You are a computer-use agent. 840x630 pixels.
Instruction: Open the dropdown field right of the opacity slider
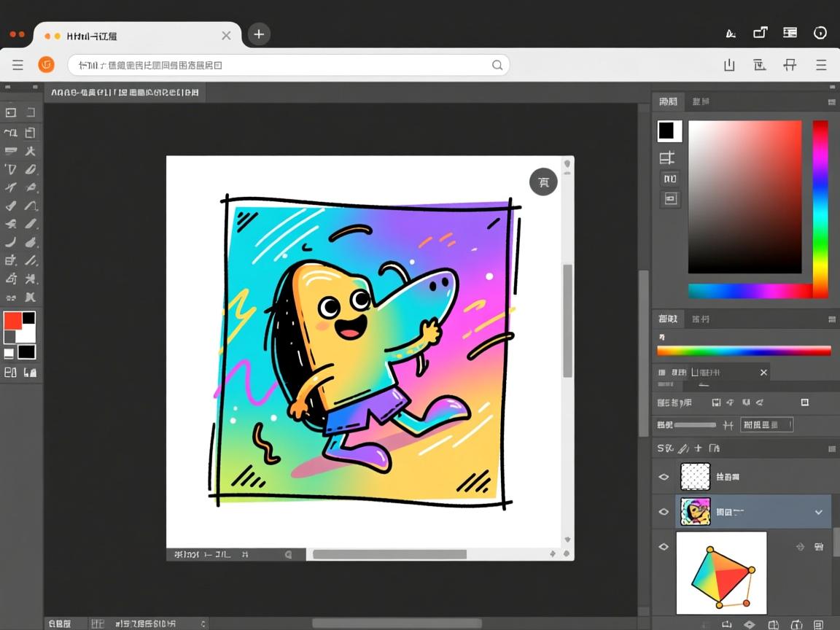766,424
